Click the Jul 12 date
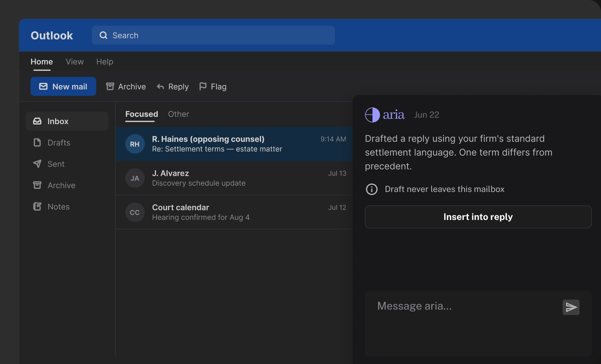This screenshot has height=364, width=601. [337, 207]
